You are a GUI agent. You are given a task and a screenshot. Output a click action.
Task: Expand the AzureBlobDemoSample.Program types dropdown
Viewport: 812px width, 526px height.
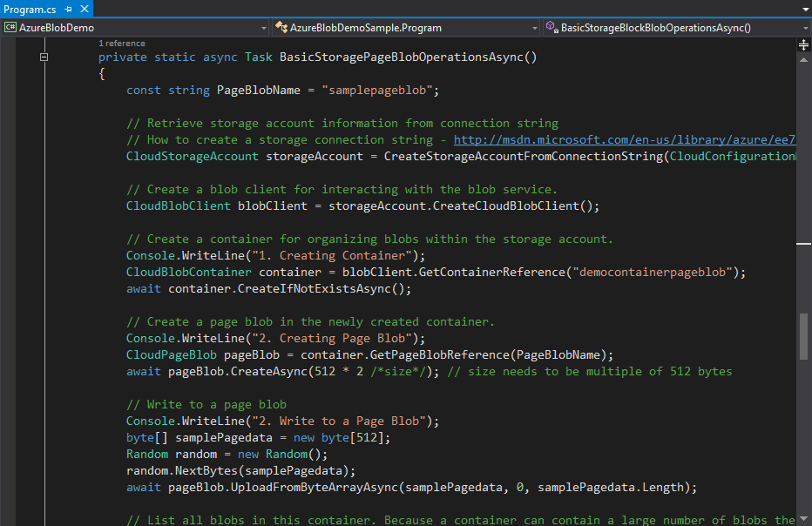(x=534, y=28)
